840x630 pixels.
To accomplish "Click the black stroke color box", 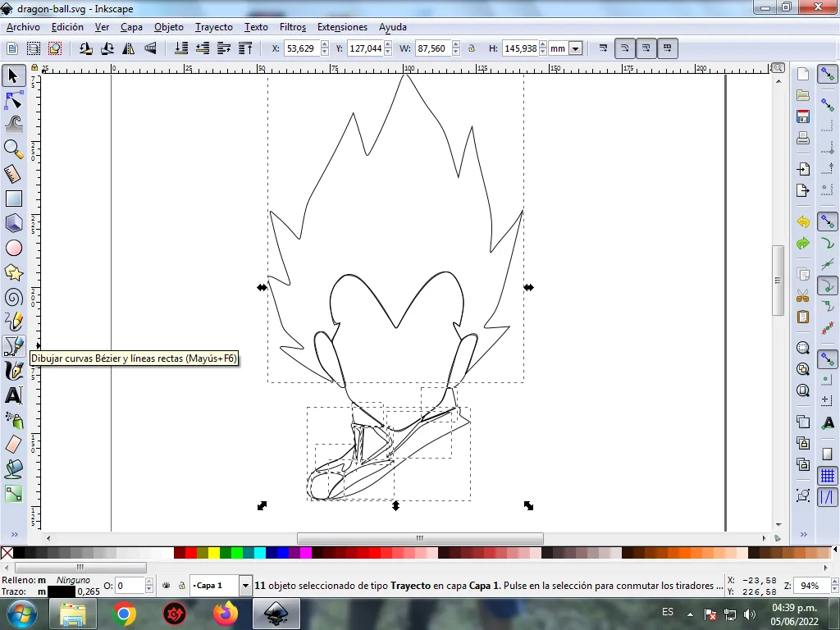I will coord(61,591).
